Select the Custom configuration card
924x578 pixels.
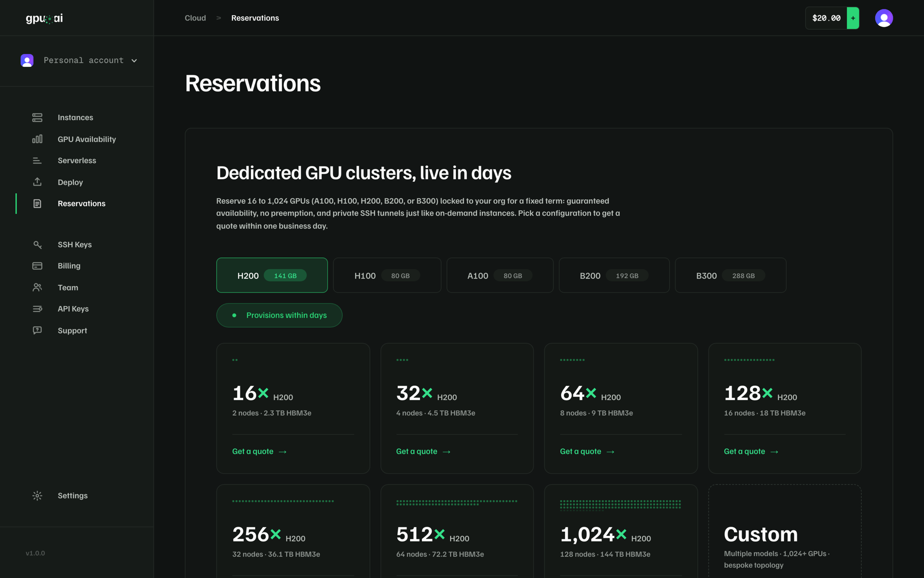click(785, 531)
